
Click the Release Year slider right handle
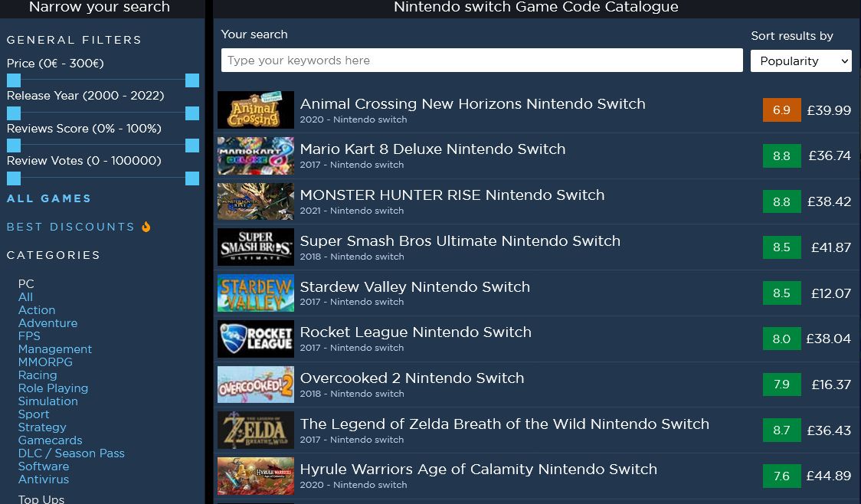tap(192, 113)
